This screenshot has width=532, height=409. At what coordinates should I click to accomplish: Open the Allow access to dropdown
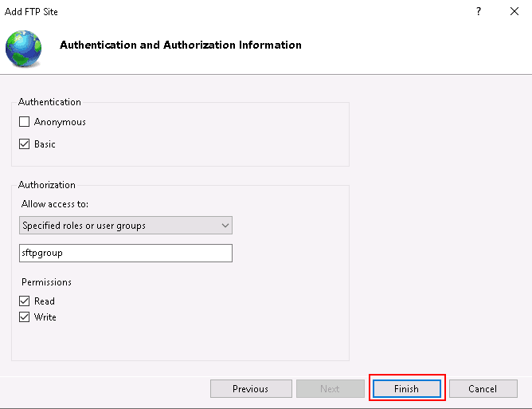tap(126, 225)
